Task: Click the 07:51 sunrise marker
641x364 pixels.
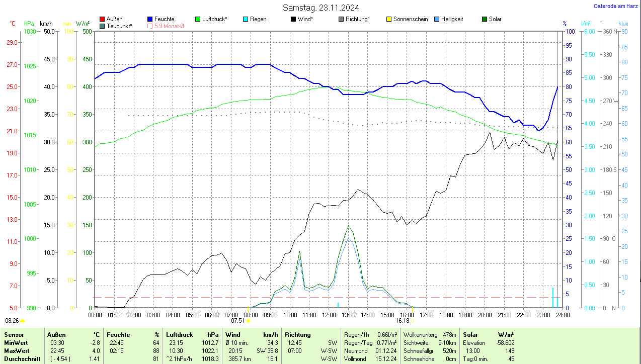Action: pyautogui.click(x=238, y=320)
